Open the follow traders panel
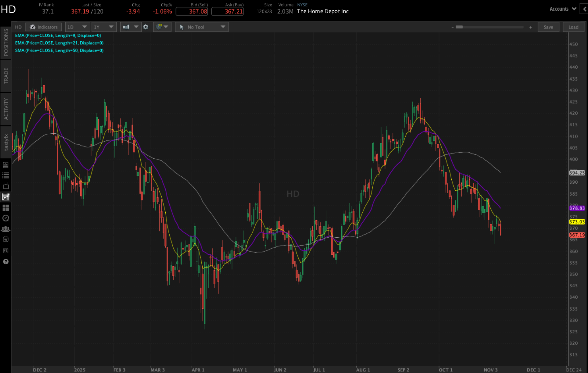Image resolution: width=588 pixels, height=373 pixels. point(6,229)
